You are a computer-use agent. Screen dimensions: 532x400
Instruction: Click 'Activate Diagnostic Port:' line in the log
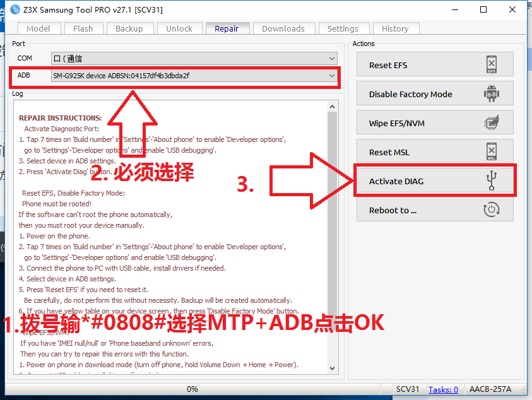[62, 129]
